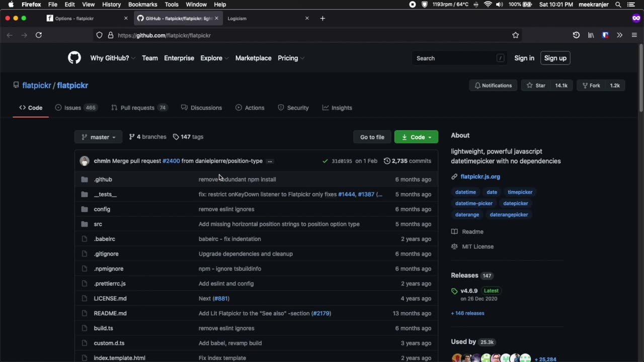Open the Discussions tab
The width and height of the screenshot is (644, 362).
pos(201,108)
